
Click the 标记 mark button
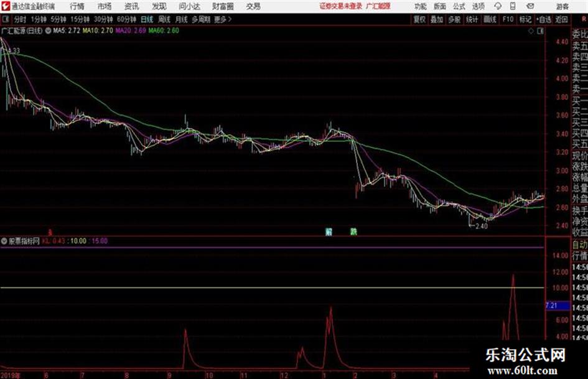click(x=525, y=19)
